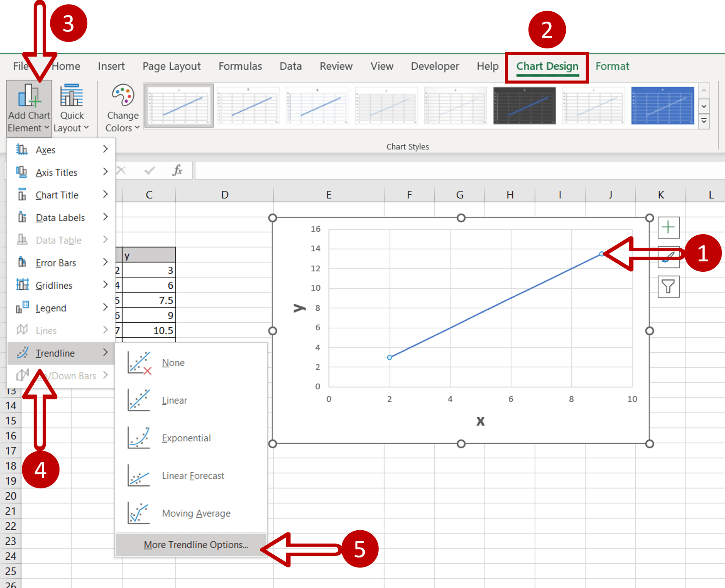Screen dimensions: 725x588
Task: Choose the Exponential trendline option
Action: point(186,438)
